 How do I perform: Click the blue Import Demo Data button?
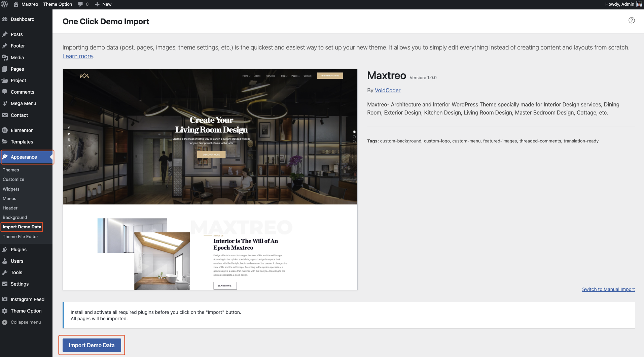(92, 345)
